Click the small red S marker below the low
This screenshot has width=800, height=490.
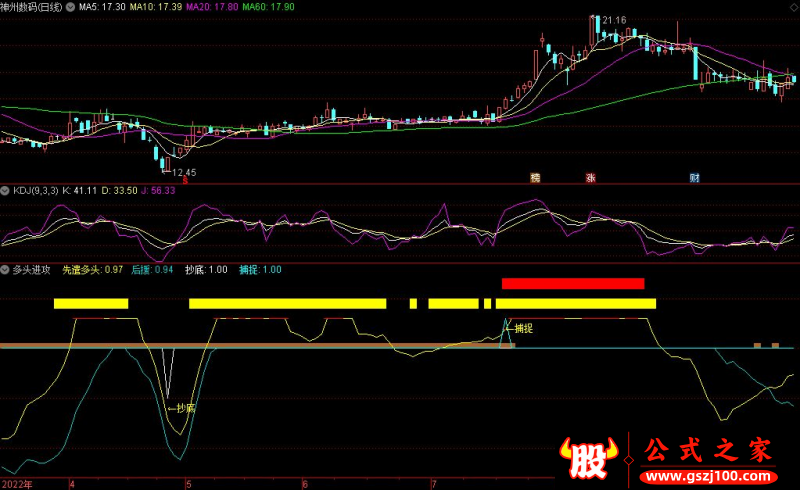click(183, 180)
